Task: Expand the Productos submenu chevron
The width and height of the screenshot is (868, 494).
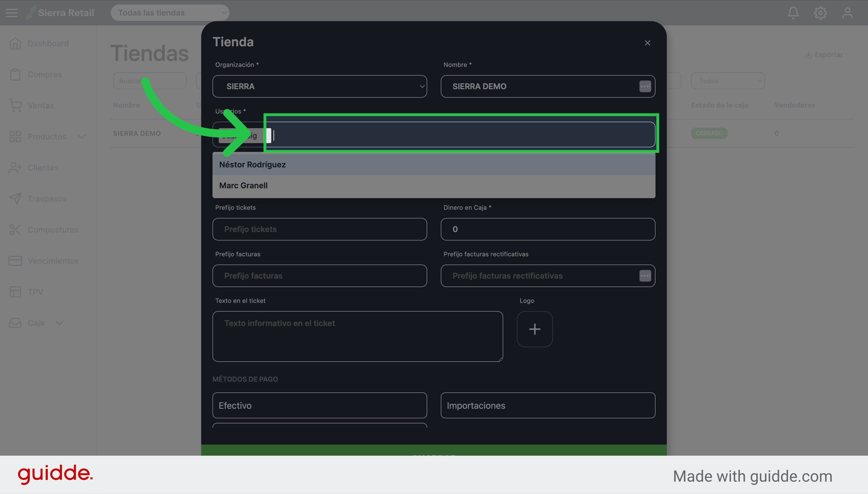Action: [x=81, y=136]
